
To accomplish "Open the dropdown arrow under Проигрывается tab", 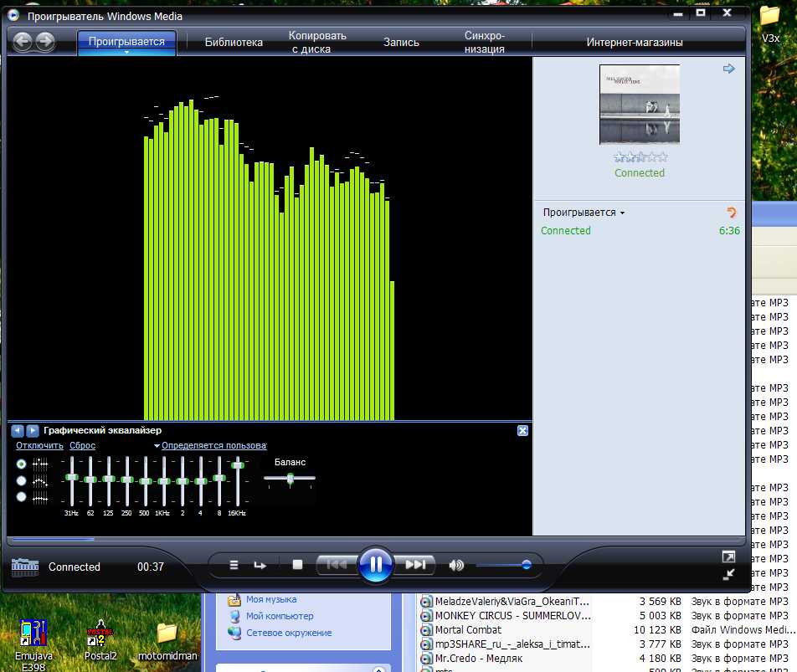I will [126, 53].
